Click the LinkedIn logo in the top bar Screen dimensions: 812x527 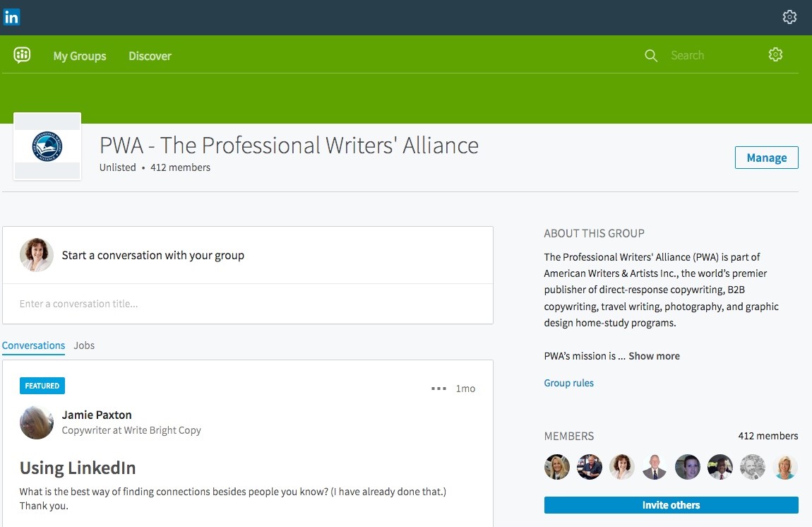(x=11, y=16)
